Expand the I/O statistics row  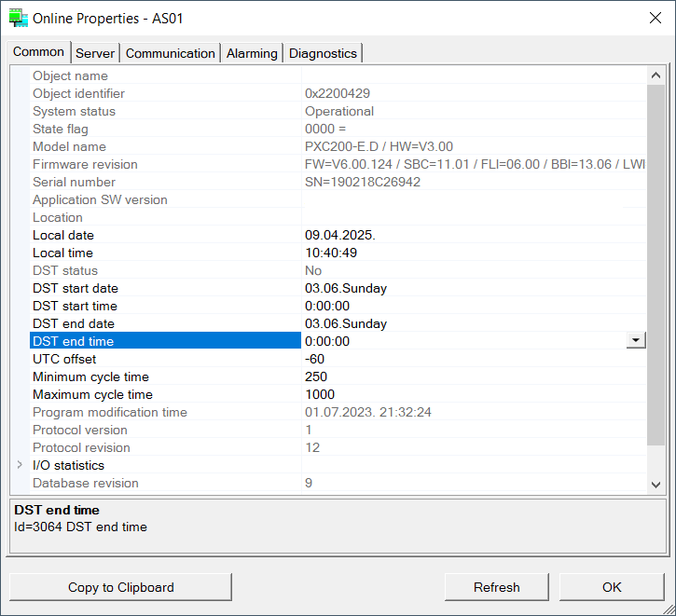[x=20, y=465]
